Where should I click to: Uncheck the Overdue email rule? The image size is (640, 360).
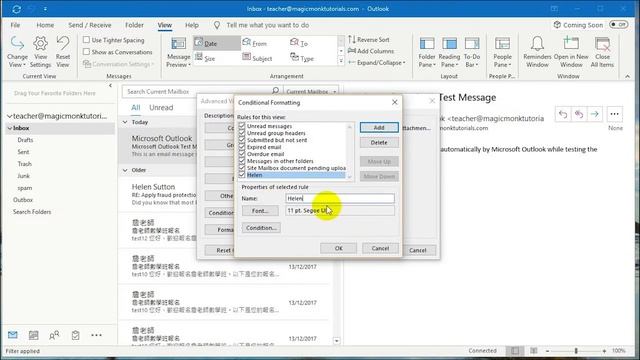coord(242,154)
